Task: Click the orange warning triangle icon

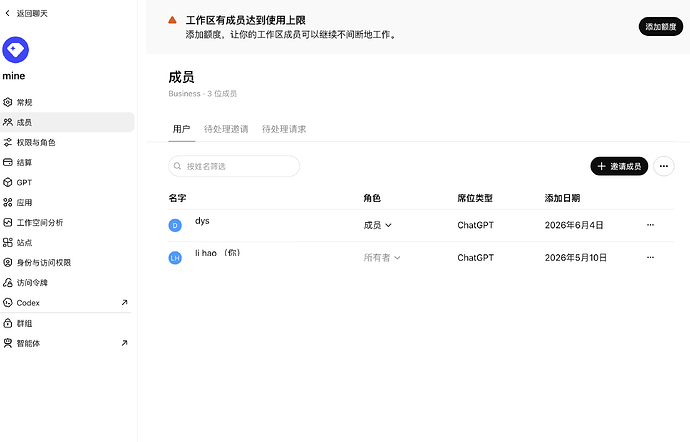Action: (x=172, y=20)
